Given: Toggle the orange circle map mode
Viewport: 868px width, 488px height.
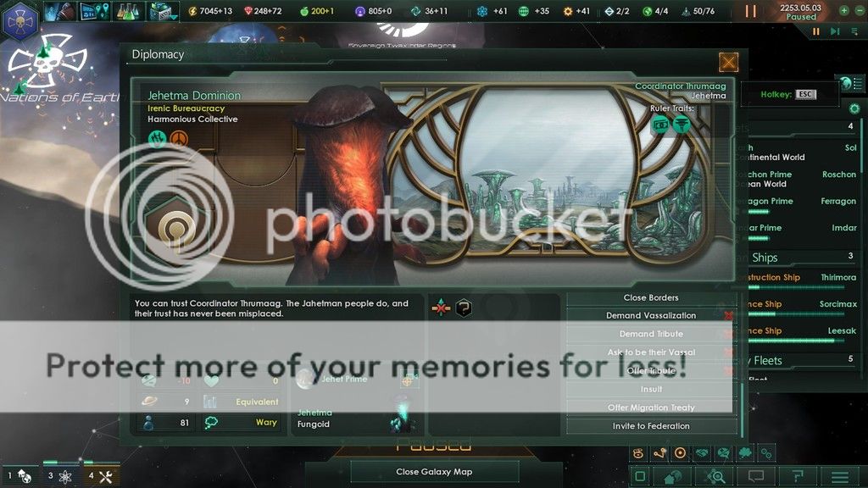Looking at the screenshot, I should click(x=681, y=453).
